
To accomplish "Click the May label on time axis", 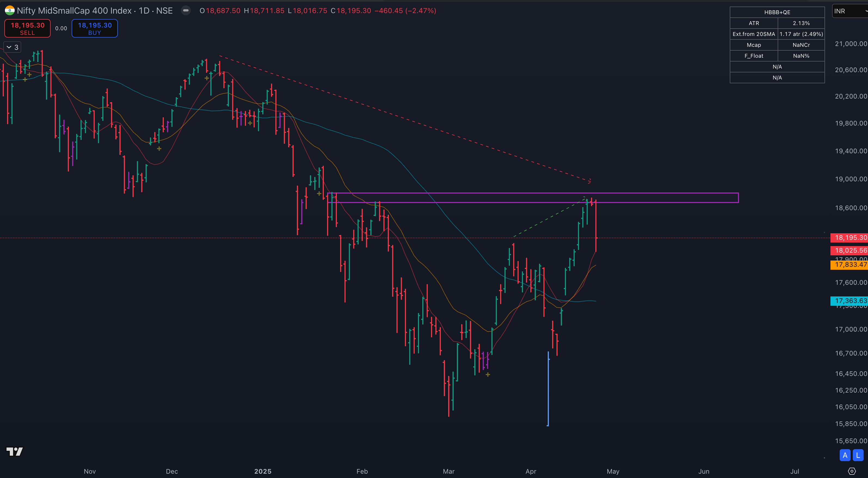I will 613,471.
